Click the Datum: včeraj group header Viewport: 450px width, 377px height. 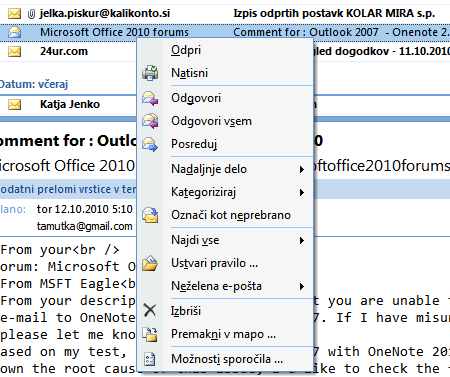coord(34,84)
